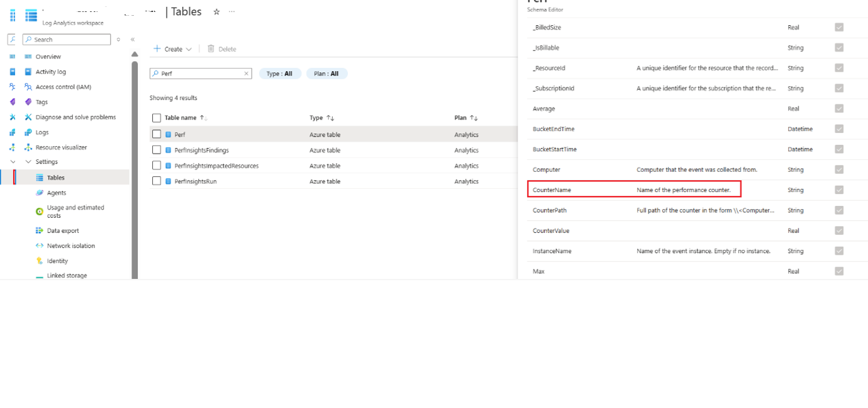Toggle the checkbox on the Computer schema row
This screenshot has height=408, width=868.
[x=839, y=169]
